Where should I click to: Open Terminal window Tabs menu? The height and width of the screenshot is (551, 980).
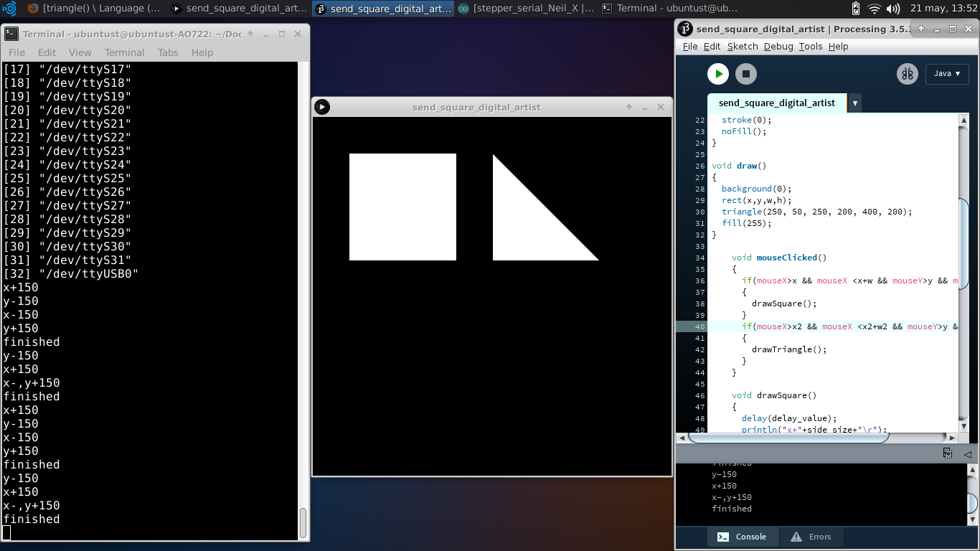168,52
